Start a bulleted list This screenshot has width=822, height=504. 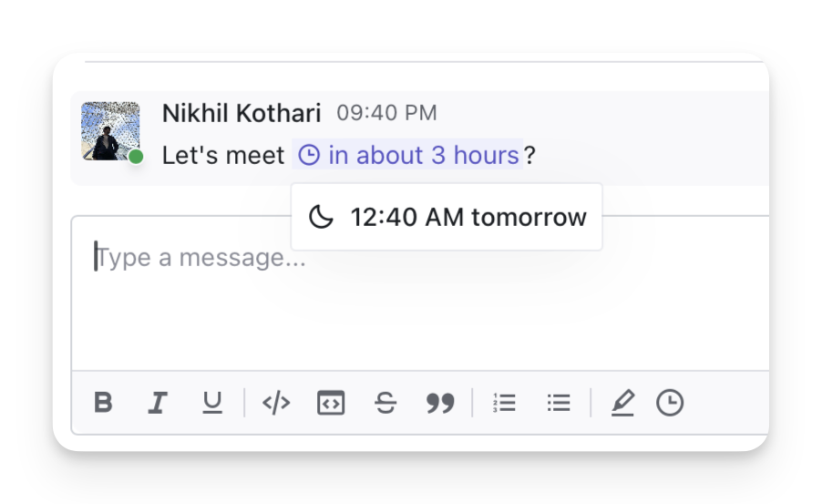point(559,403)
